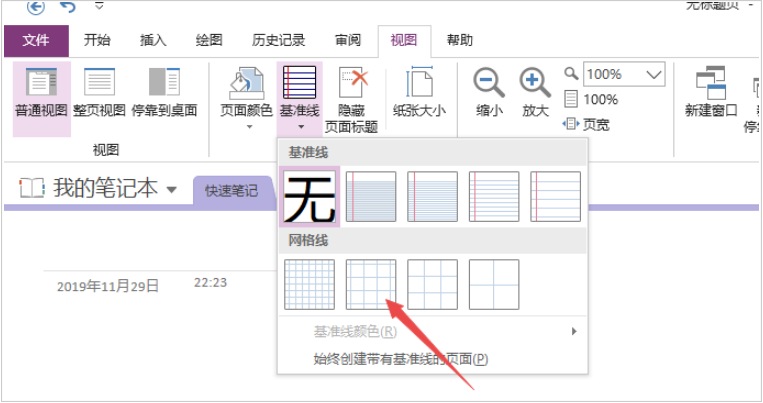Viewport: 763px width, 403px height.
Task: Expand the 我的笔记本 notebook dropdown
Action: pyautogui.click(x=172, y=190)
